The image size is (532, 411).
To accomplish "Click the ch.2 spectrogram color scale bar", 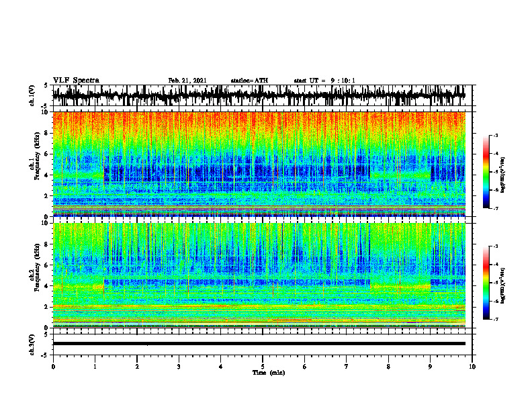I will point(486,283).
